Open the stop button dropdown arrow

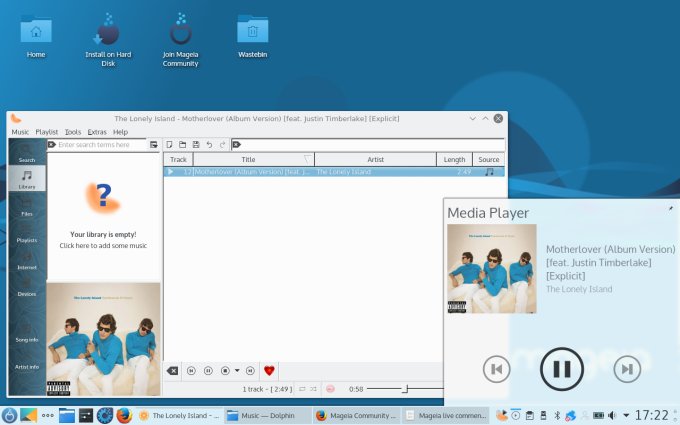237,370
